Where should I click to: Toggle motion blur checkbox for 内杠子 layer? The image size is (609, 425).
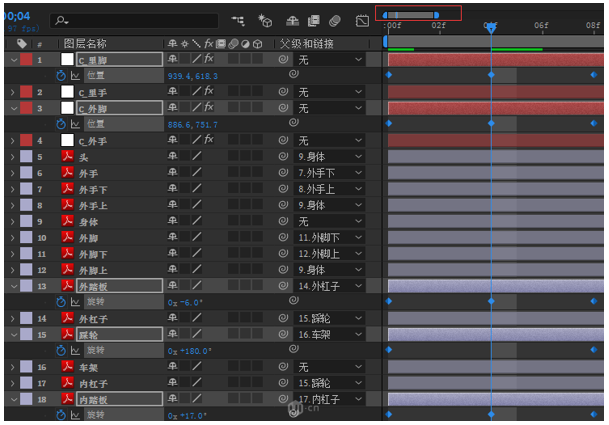(x=233, y=383)
